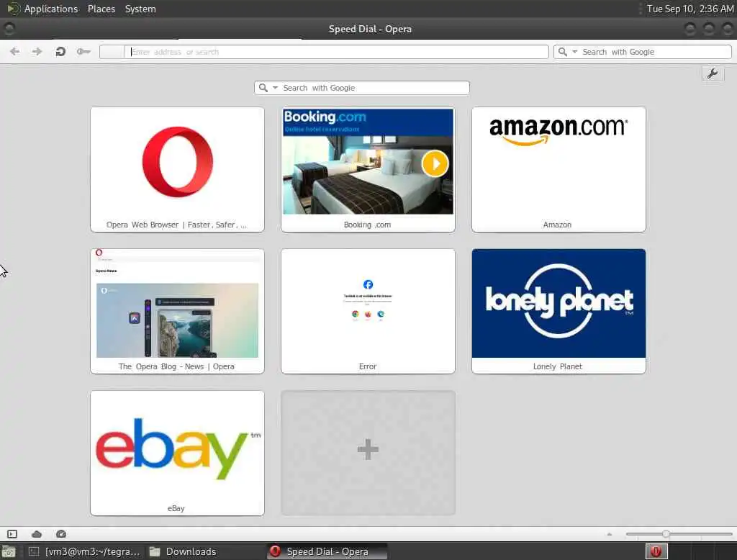This screenshot has width=737, height=560.
Task: Open the eBay speed dial tile
Action: (177, 453)
